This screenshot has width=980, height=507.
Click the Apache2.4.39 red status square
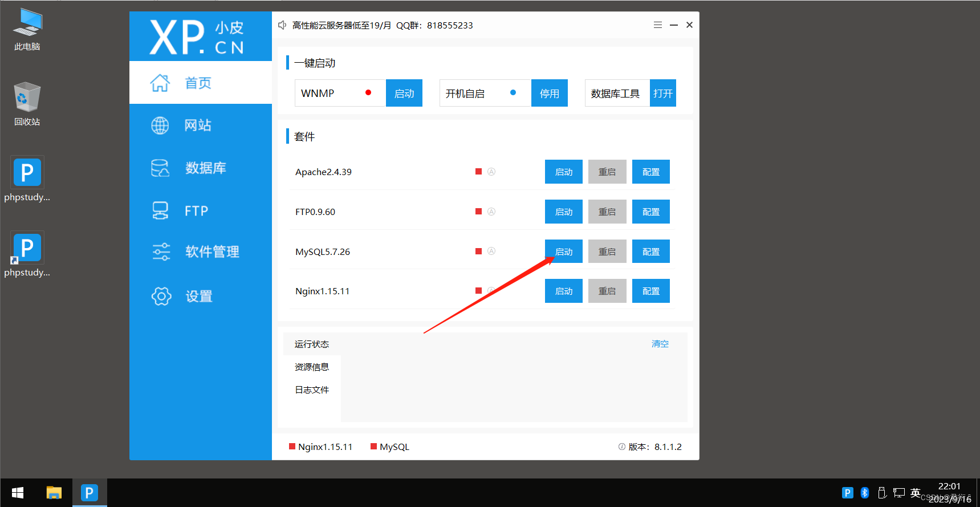coord(479,172)
